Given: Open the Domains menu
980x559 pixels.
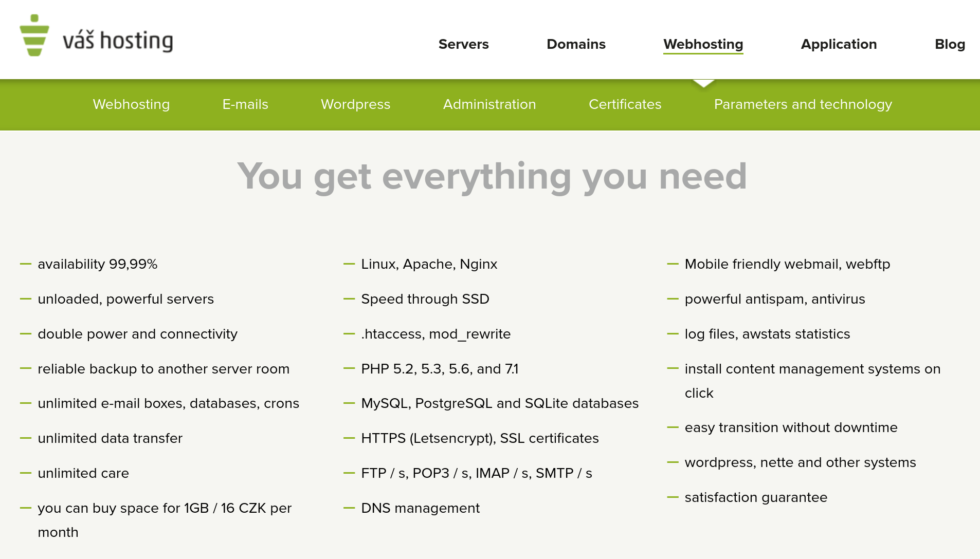Looking at the screenshot, I should [x=576, y=44].
